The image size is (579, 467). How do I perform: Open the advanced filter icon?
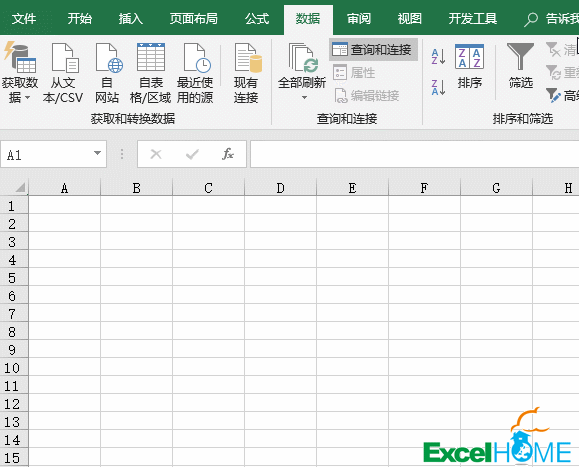coord(553,95)
